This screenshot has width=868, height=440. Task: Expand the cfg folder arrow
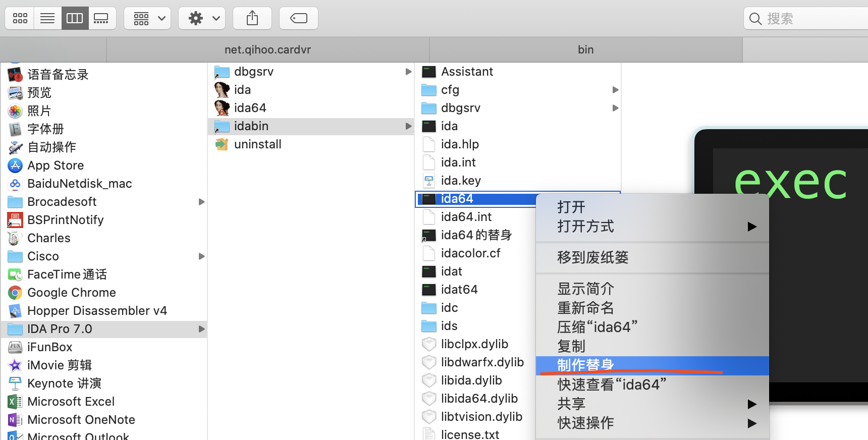click(615, 90)
